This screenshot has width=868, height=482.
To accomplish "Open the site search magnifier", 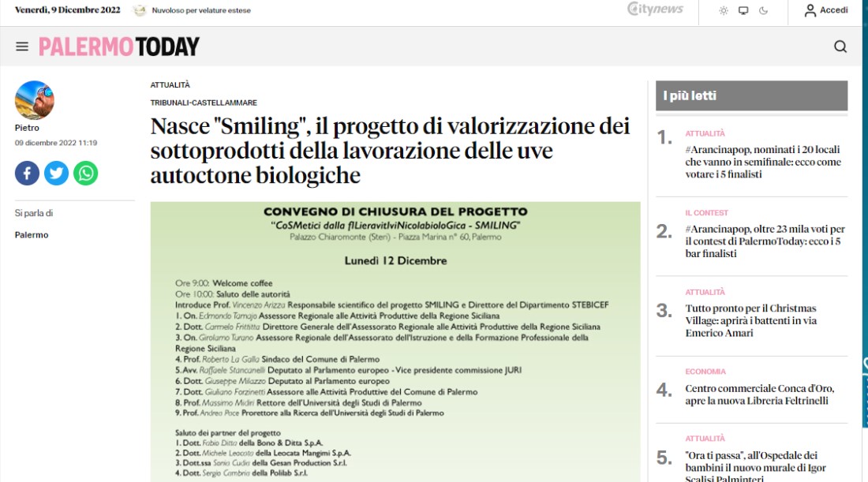I will point(840,47).
